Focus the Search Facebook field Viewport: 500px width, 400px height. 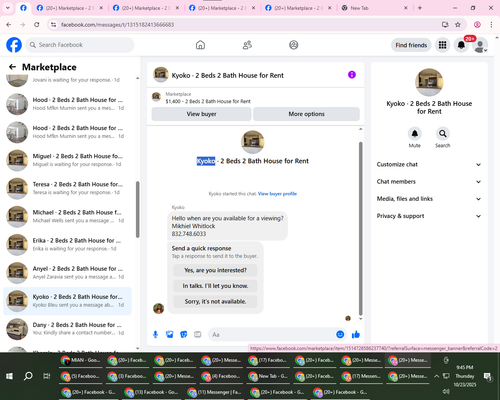(x=80, y=45)
